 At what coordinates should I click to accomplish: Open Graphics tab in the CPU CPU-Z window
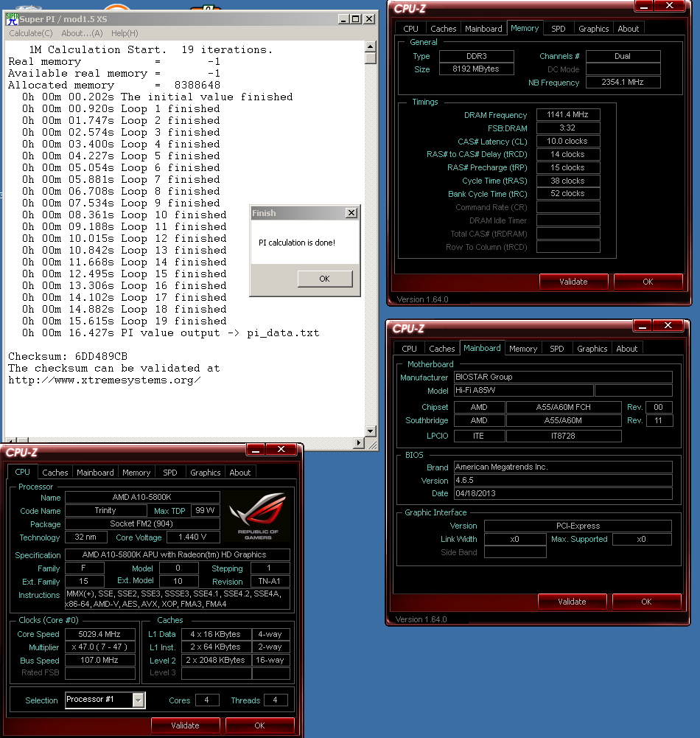click(x=205, y=473)
